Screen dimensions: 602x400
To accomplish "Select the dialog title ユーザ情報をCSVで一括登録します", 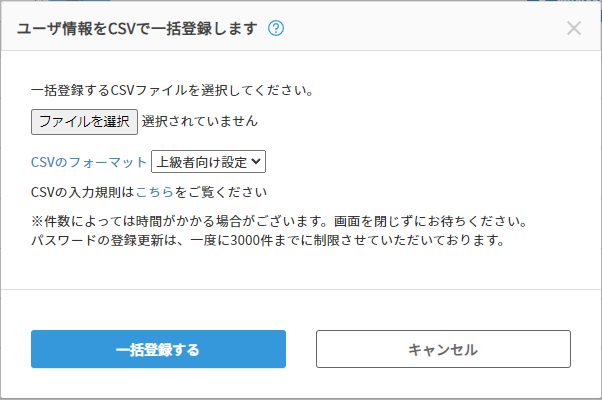I will pyautogui.click(x=137, y=28).
